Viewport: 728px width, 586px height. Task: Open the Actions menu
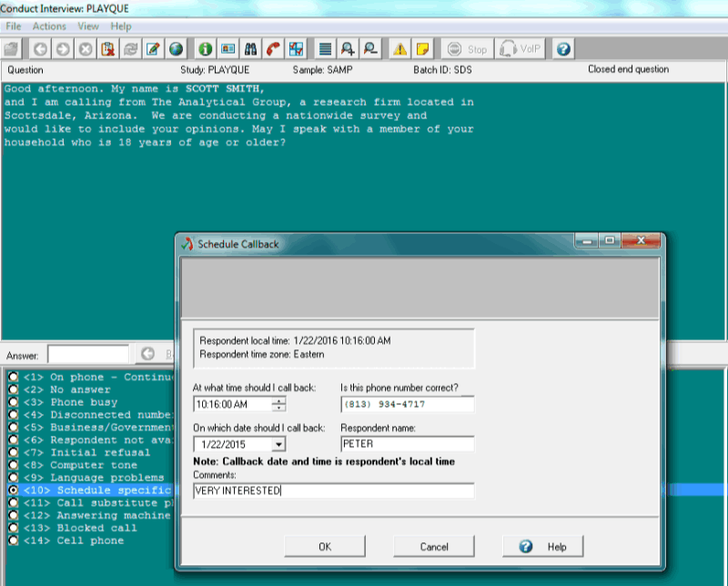tap(49, 26)
